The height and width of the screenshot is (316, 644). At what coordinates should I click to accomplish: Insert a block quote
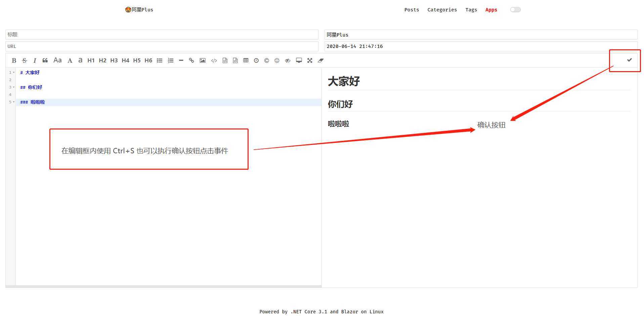(x=45, y=60)
